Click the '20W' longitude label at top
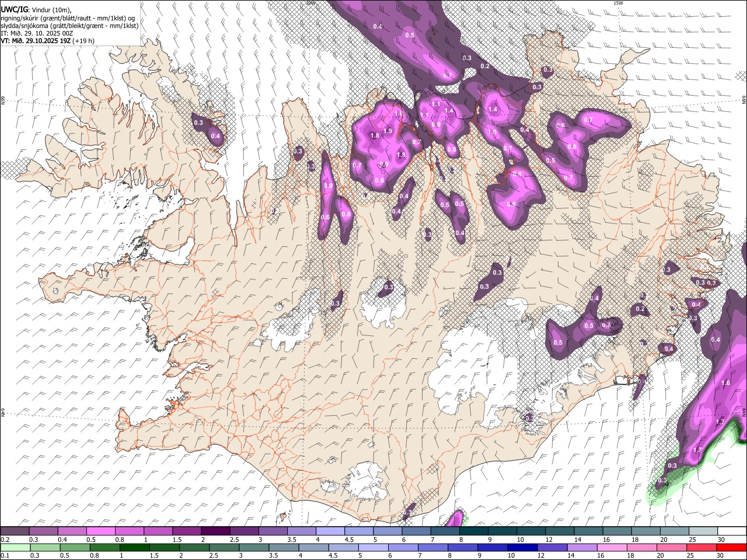 310,3
